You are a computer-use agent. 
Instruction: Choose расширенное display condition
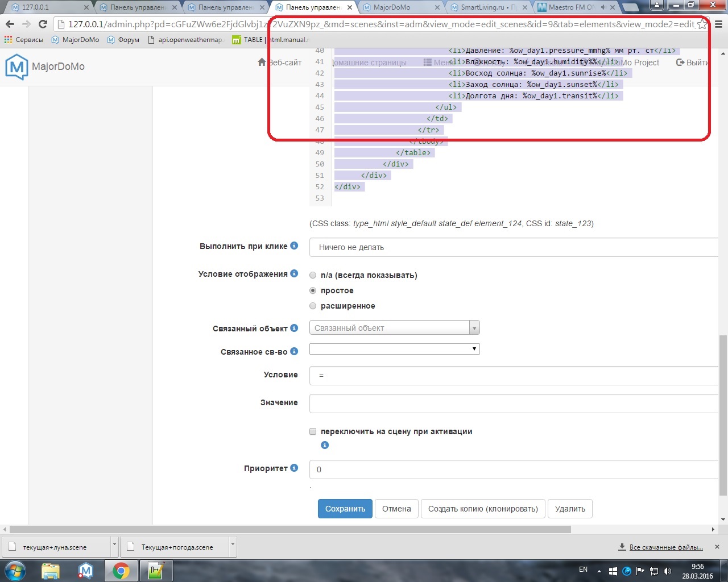coord(313,306)
